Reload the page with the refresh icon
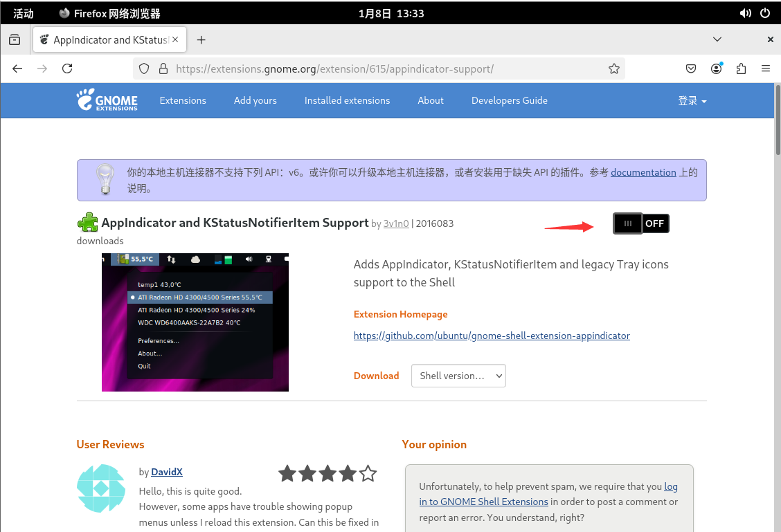The width and height of the screenshot is (781, 532). pos(67,68)
